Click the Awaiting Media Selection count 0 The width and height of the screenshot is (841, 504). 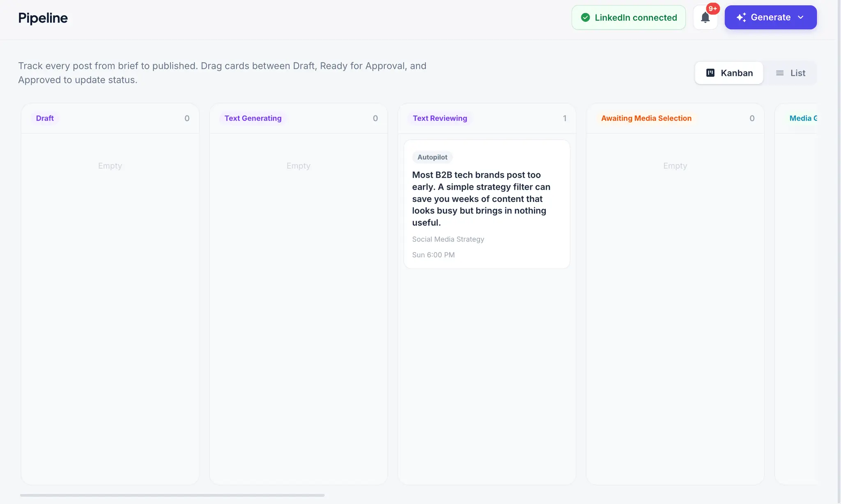[x=752, y=118]
